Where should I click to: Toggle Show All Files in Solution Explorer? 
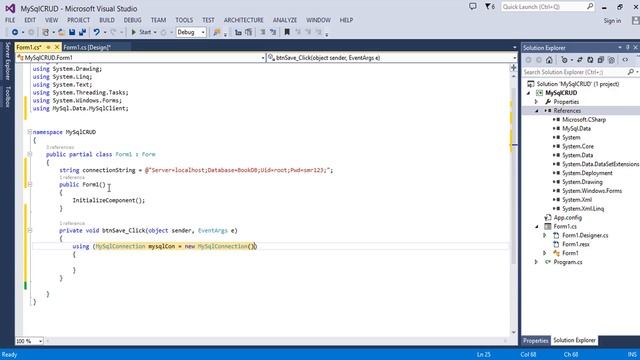[x=611, y=60]
